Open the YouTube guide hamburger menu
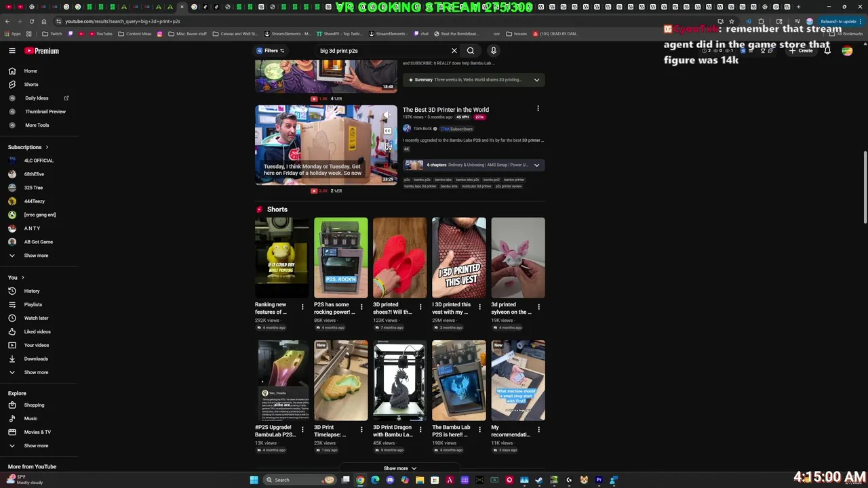 pos(12,51)
